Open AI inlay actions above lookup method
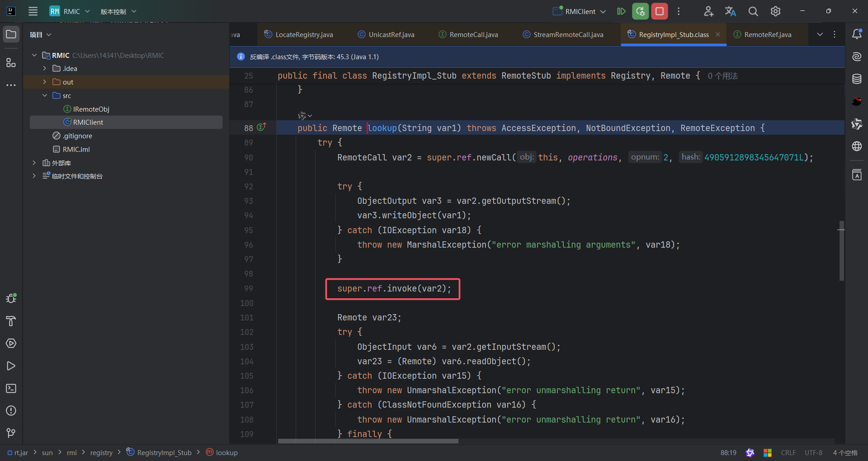Screen dimensions: 868x461 [305, 116]
